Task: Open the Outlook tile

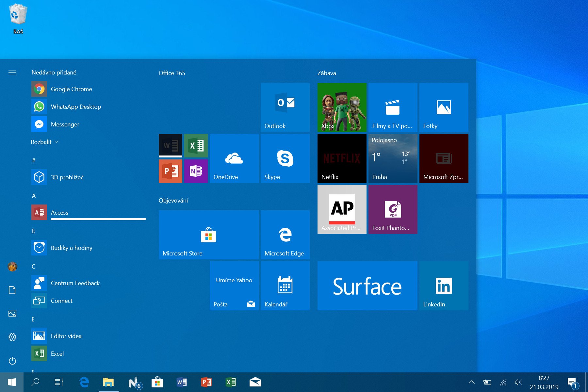Action: [285, 107]
